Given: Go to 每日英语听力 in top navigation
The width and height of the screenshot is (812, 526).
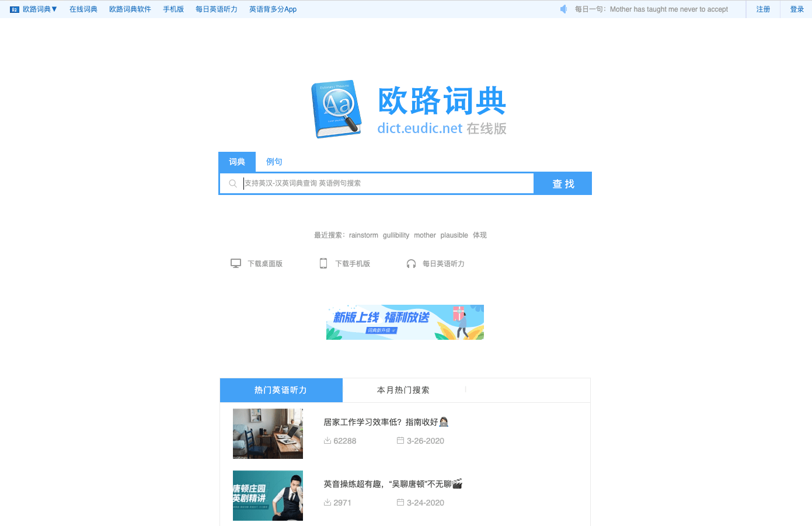Looking at the screenshot, I should click(216, 9).
